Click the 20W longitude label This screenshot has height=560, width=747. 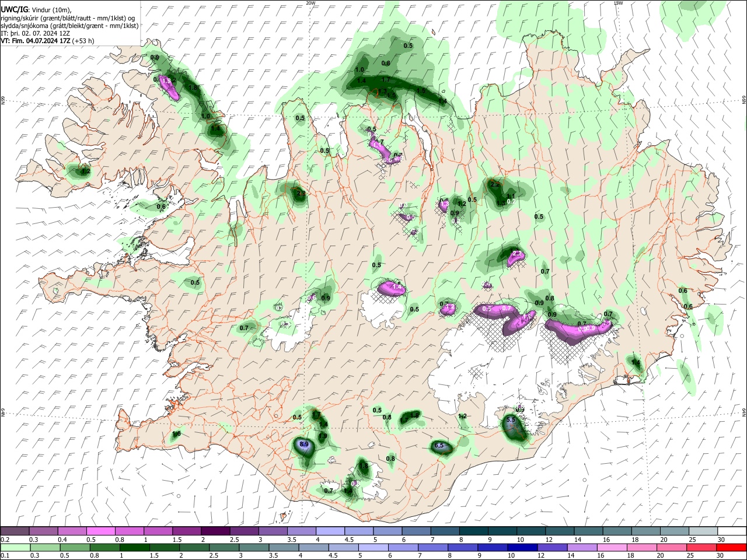click(x=310, y=3)
